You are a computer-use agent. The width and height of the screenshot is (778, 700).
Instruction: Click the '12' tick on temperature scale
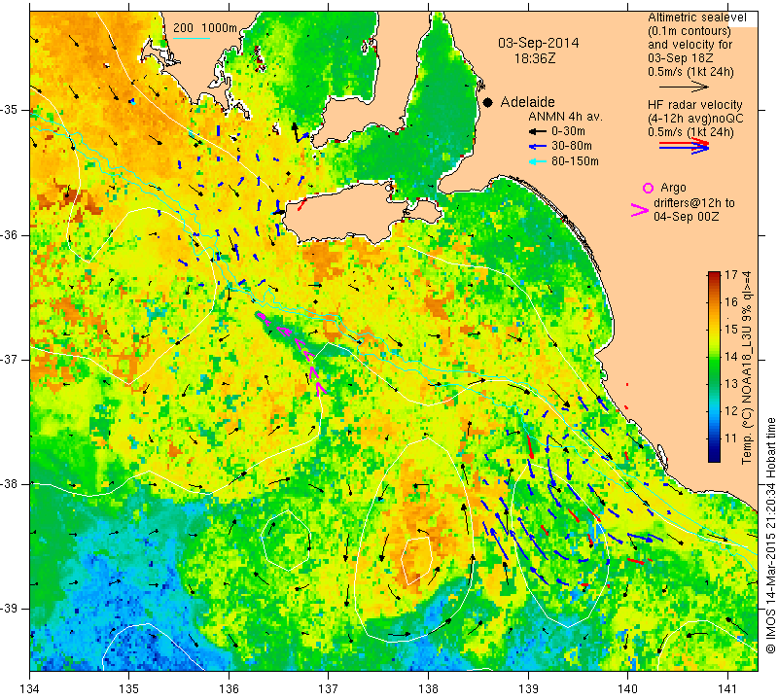731,411
